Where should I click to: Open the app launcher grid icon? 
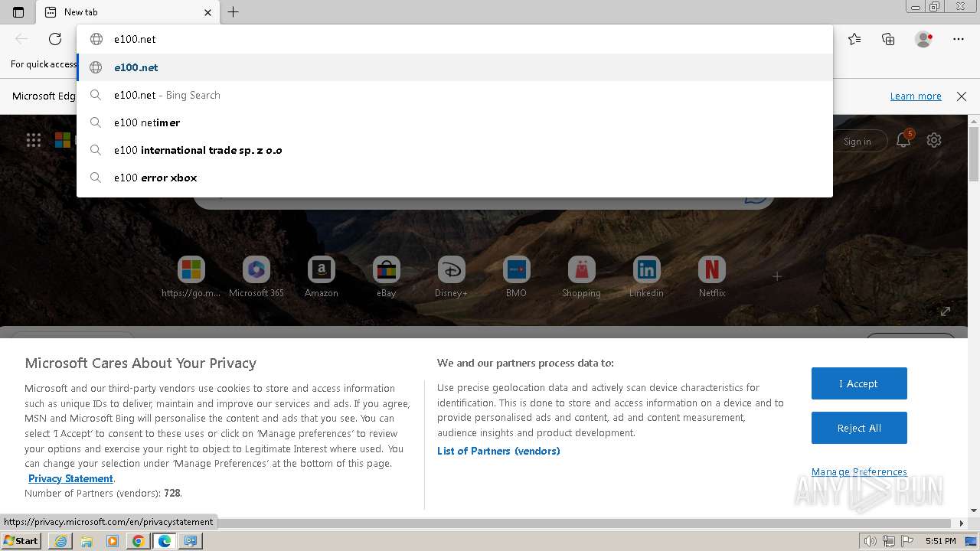coord(34,140)
